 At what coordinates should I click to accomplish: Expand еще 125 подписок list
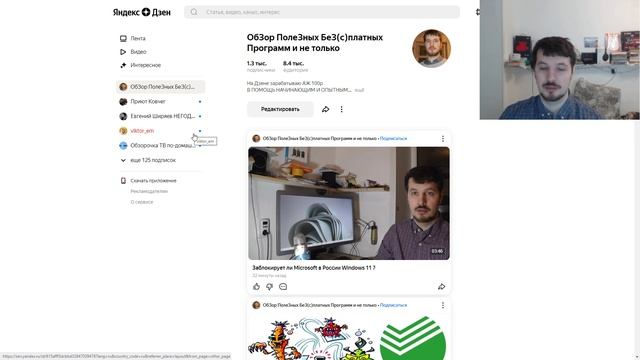coord(153,160)
